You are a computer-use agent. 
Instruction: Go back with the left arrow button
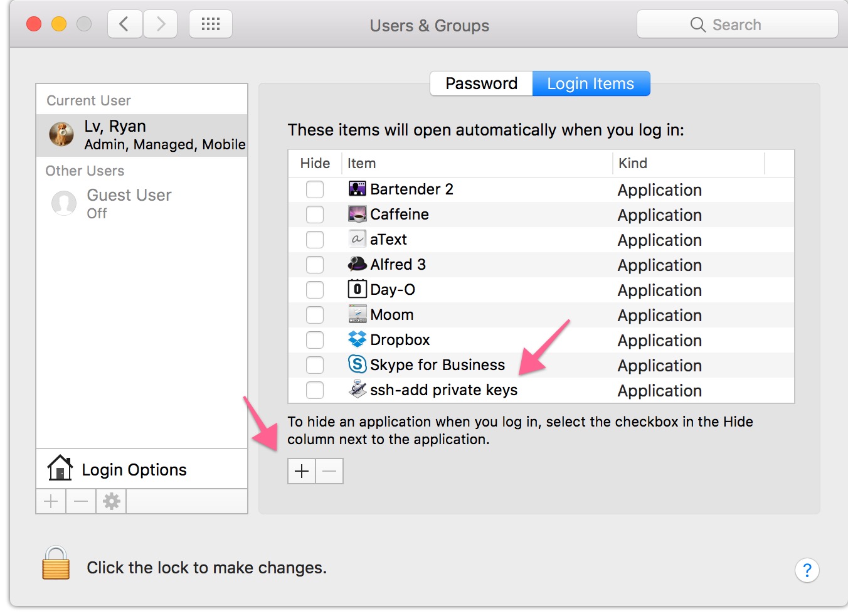tap(124, 24)
